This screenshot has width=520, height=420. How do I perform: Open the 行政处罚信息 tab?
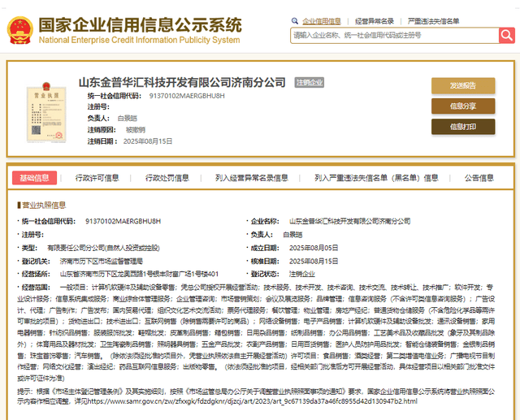[x=167, y=178]
